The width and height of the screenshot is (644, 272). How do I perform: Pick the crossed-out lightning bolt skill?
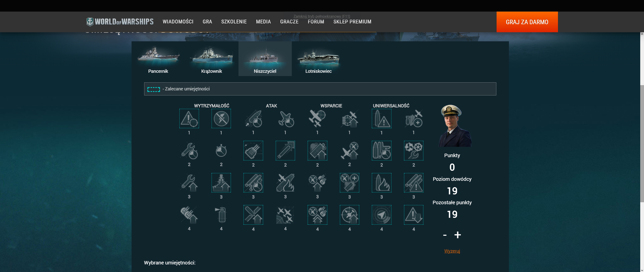(x=221, y=119)
